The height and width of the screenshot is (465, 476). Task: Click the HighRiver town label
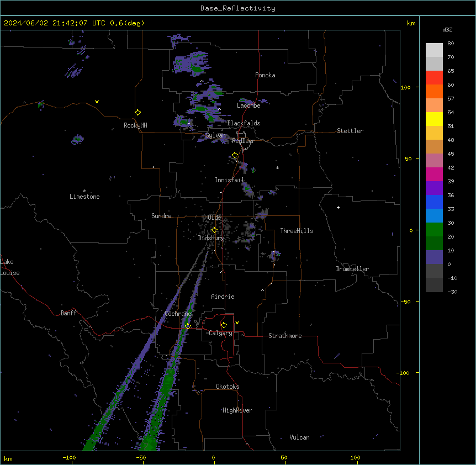click(237, 410)
